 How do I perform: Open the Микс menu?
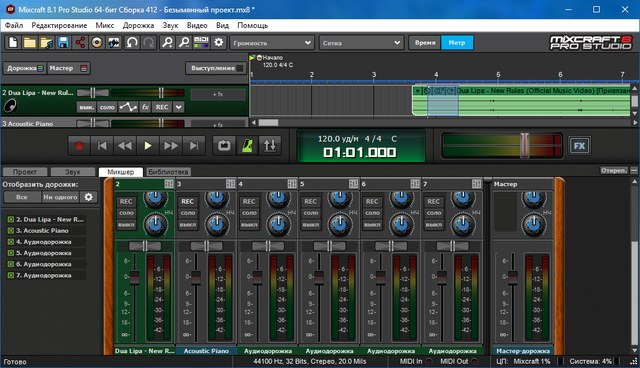pos(105,25)
